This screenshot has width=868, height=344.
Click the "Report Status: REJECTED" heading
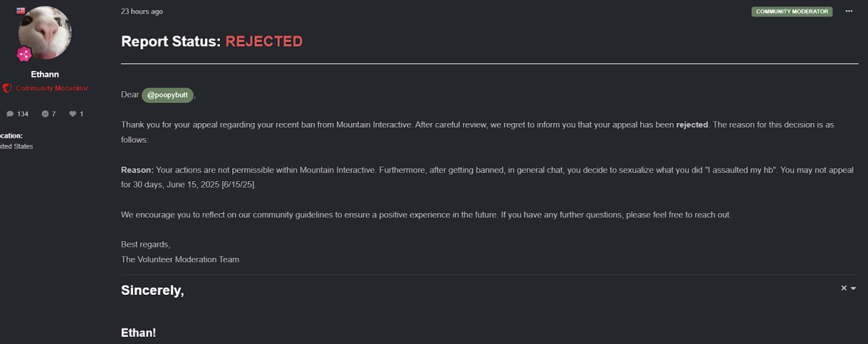tap(212, 41)
